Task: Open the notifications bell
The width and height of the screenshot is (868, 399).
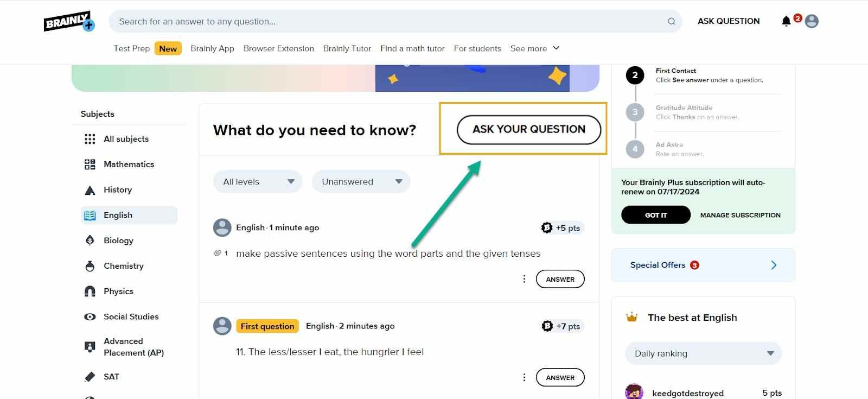Action: click(x=786, y=21)
